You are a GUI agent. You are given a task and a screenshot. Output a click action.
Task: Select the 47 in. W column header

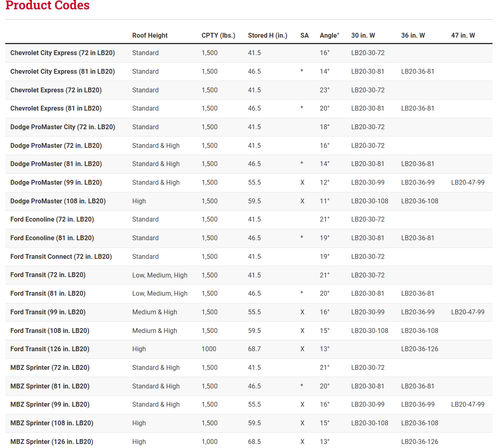[463, 36]
